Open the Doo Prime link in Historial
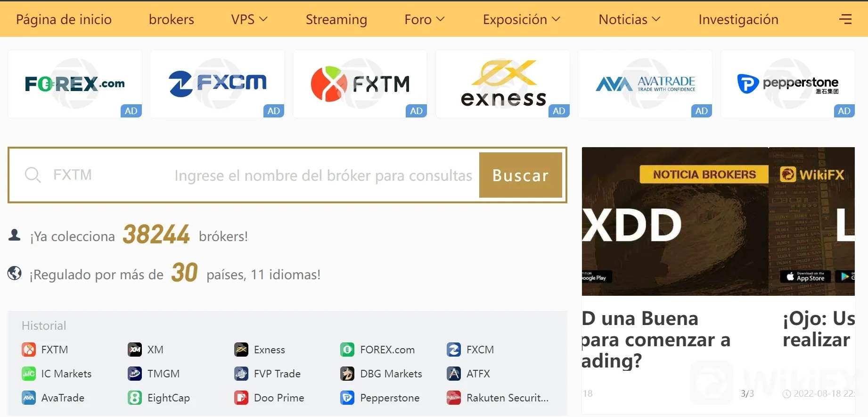868x417 pixels. pos(279,398)
